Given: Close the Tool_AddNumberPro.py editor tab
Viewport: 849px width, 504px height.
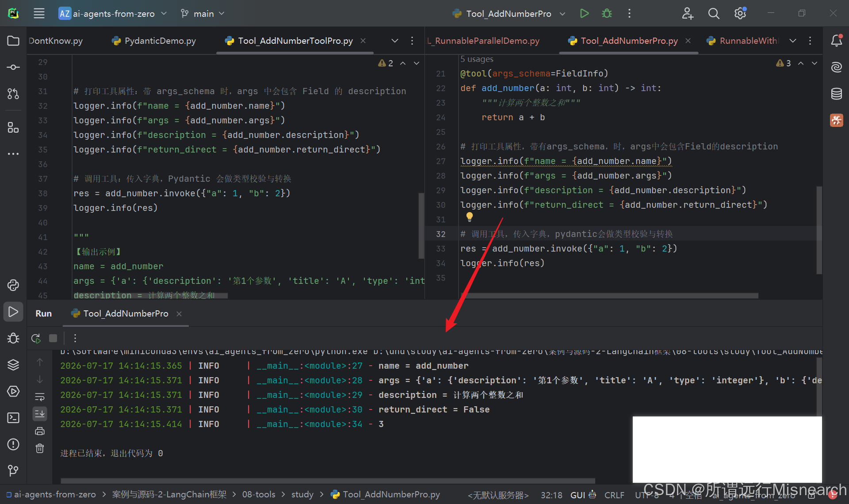Looking at the screenshot, I should pyautogui.click(x=688, y=41).
